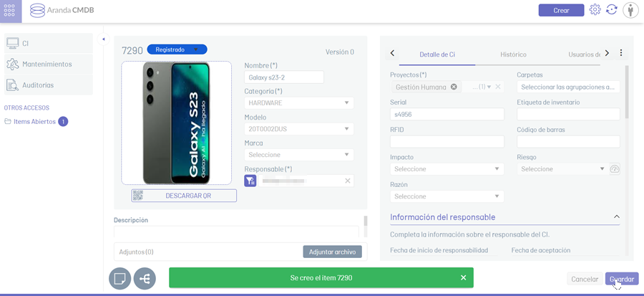Viewport: 644px width, 296px height.
Task: Click the Aranda CMDB logo
Action: pos(62,10)
